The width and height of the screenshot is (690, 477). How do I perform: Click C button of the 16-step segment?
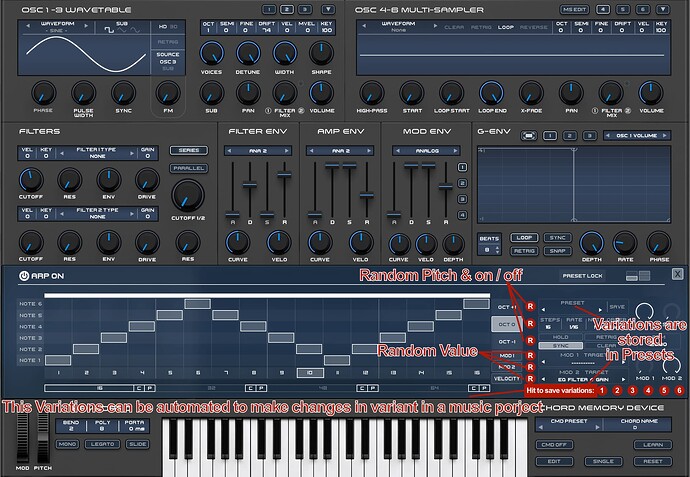[x=139, y=388]
